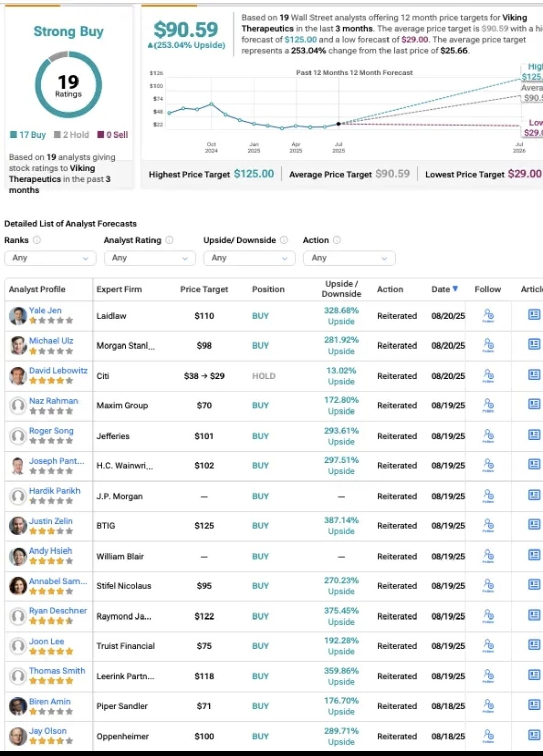Follow analyst Jay Olson

(x=488, y=736)
